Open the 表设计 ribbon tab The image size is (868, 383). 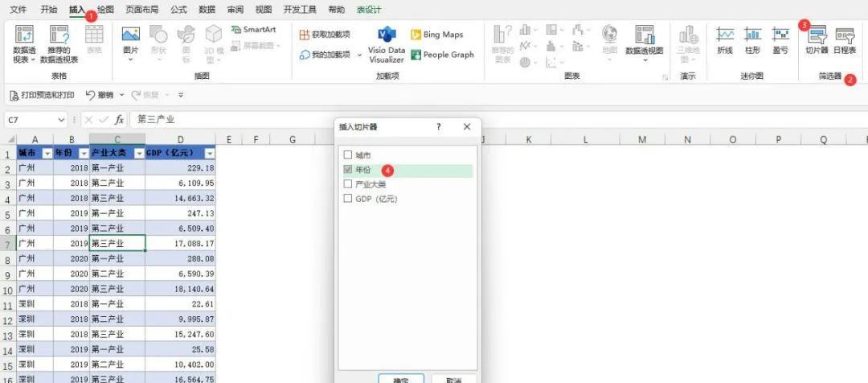click(x=369, y=10)
